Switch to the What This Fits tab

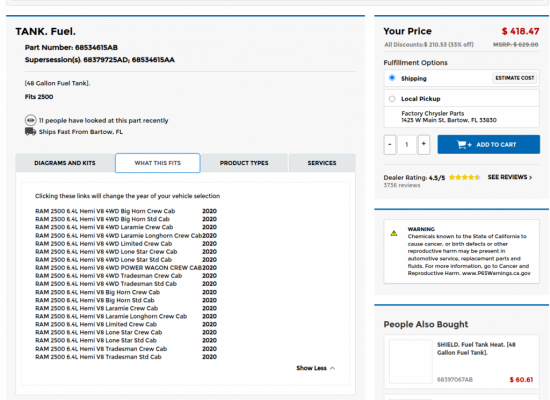click(158, 163)
